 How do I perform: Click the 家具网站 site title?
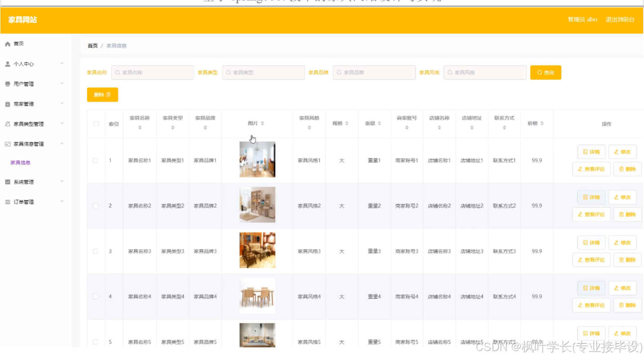(22, 20)
